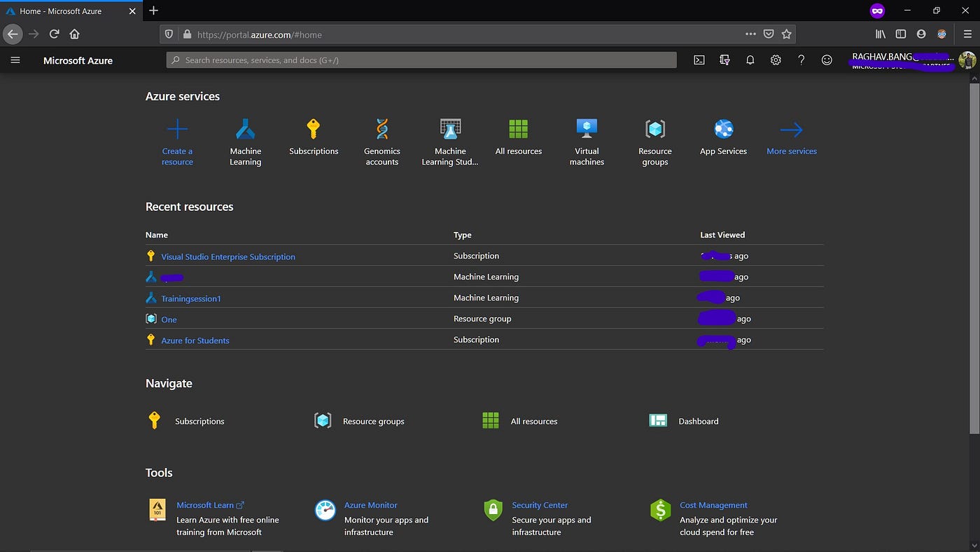Image resolution: width=980 pixels, height=552 pixels.
Task: Save page to Pocket icon
Action: pos(769,34)
